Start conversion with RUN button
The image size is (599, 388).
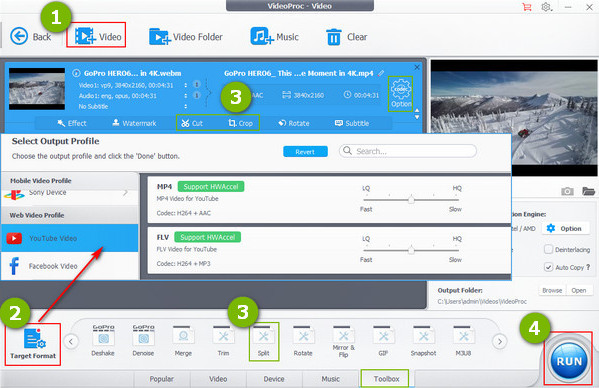coord(569,361)
